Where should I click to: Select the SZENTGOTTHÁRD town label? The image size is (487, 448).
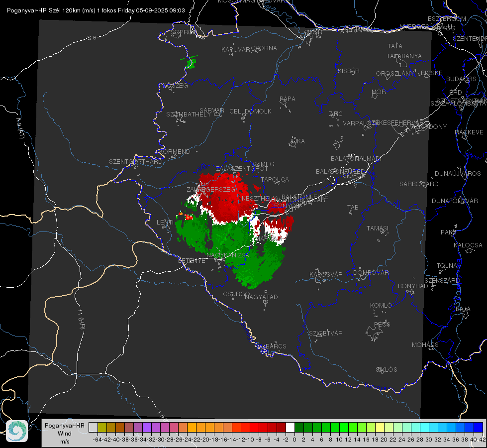tap(136, 162)
